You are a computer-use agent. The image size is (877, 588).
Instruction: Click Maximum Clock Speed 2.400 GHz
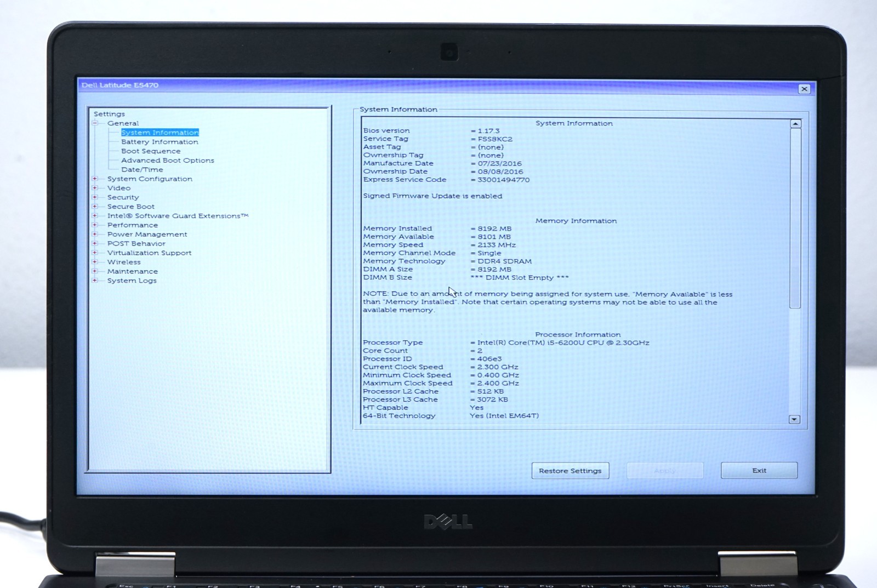pyautogui.click(x=498, y=383)
